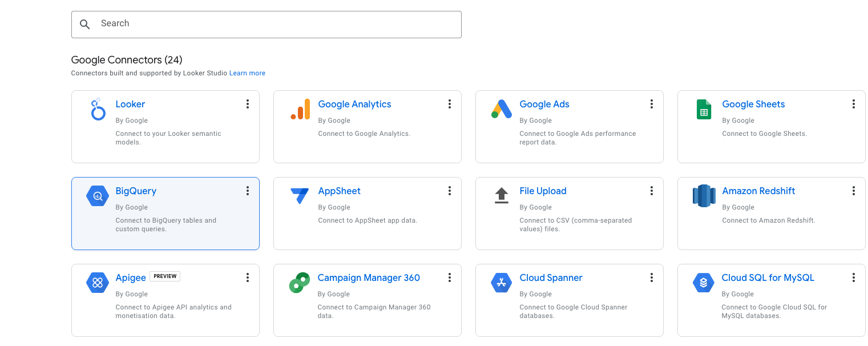Click 'Connect to BigQuery tables and custom queries.'
Image resolution: width=868 pixels, height=346 pixels.
(166, 225)
